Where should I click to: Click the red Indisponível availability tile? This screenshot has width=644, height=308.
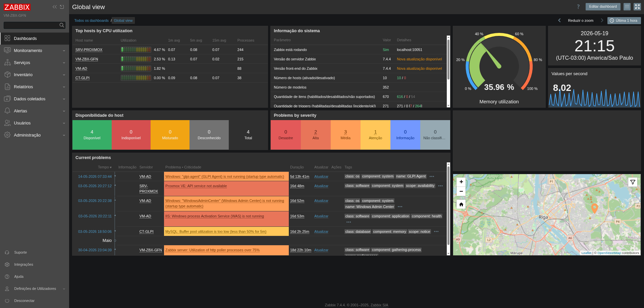[x=131, y=135]
